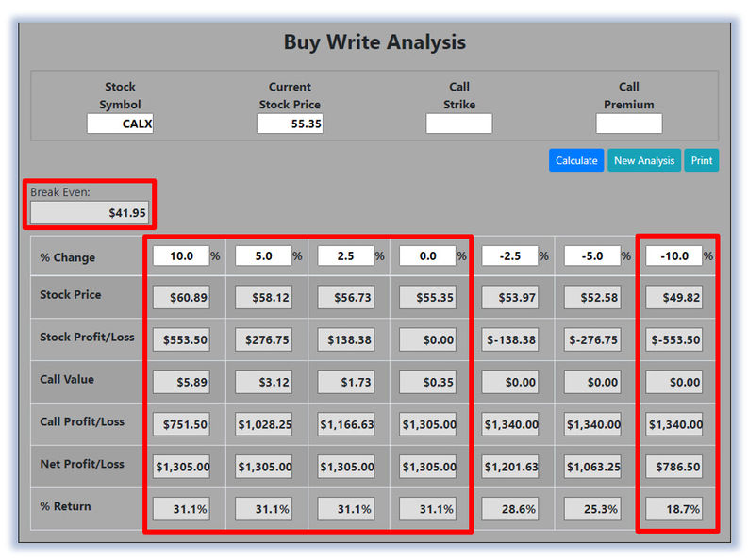
Task: Focus the Current Stock Price input
Action: click(x=290, y=124)
